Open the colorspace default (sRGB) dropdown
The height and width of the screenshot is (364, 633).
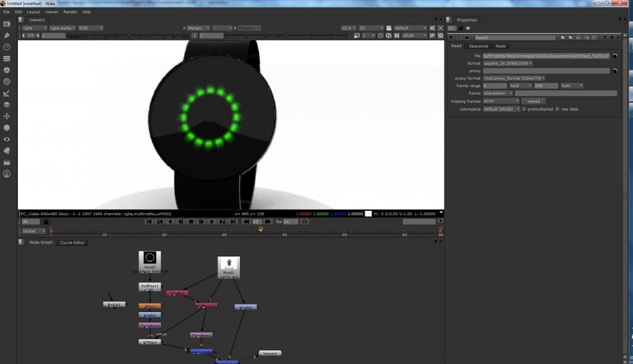[501, 109]
